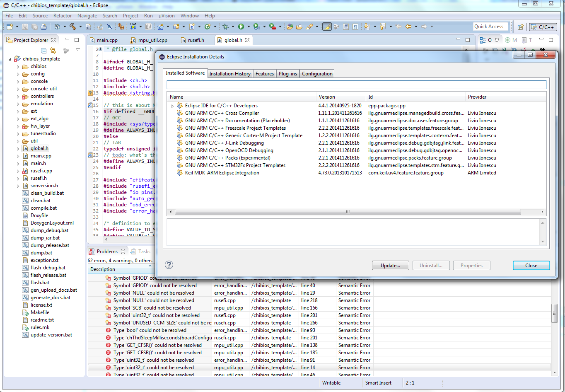Click the 010 binary toolbar icon

coord(88,27)
